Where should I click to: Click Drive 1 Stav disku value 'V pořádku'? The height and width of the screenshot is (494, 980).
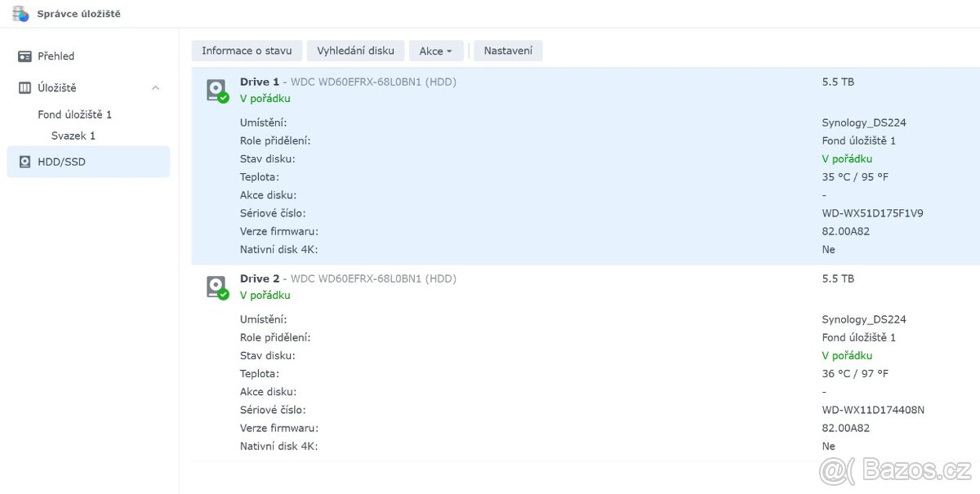coord(847,159)
